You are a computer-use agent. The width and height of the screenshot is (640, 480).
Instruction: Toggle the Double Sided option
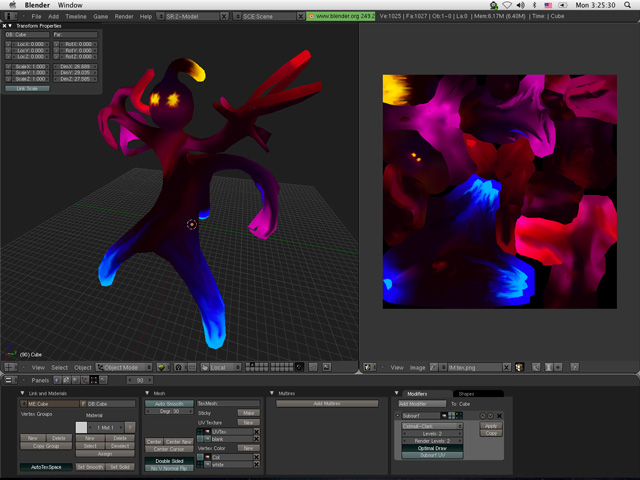[168, 460]
